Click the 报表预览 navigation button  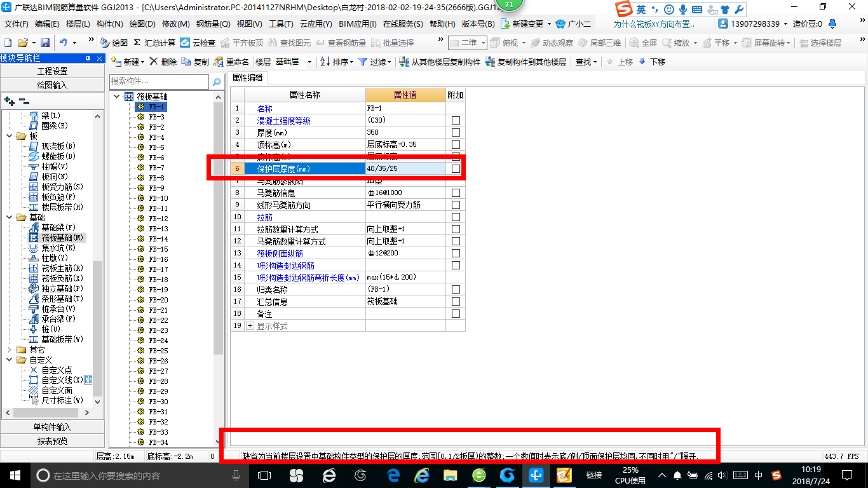(x=52, y=441)
